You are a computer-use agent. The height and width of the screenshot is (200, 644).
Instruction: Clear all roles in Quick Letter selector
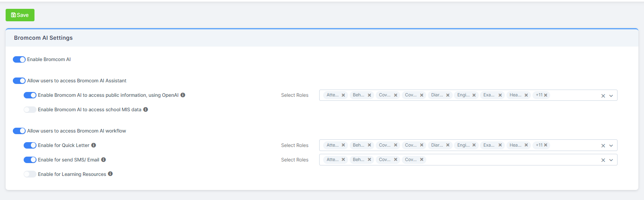603,146
